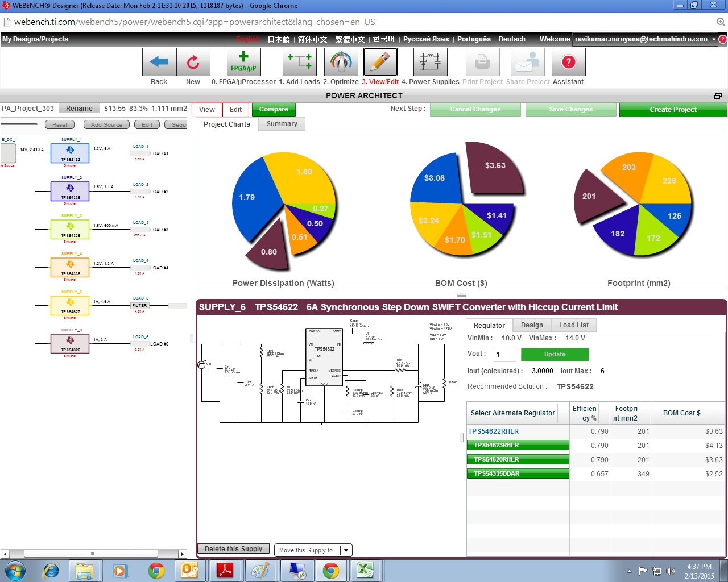Switch to the Summary tab

(x=282, y=124)
